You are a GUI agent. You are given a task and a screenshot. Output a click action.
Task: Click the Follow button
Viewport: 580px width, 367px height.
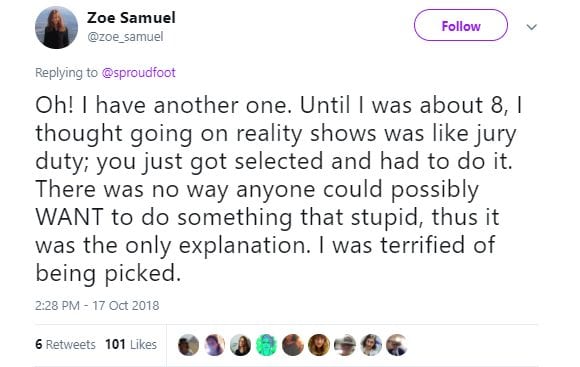(461, 26)
